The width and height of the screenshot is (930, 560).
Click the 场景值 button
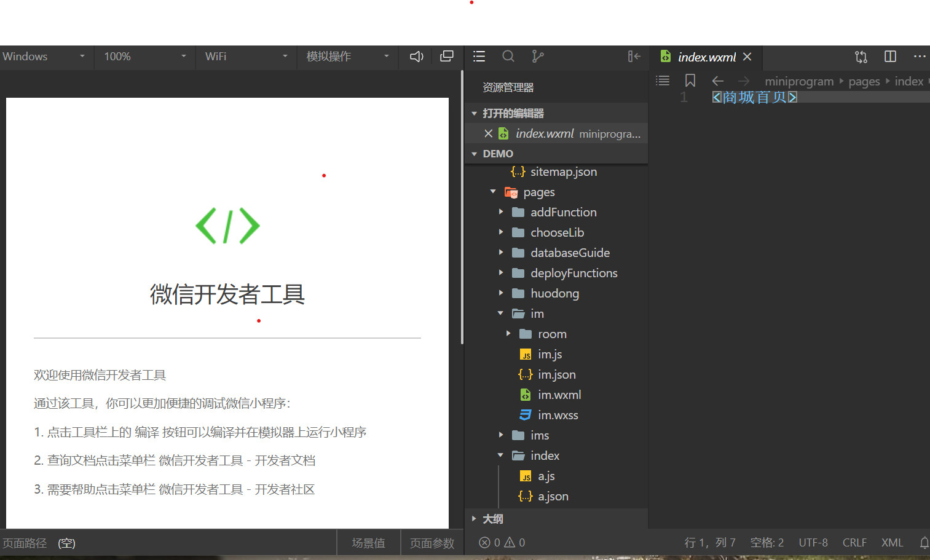pos(368,543)
